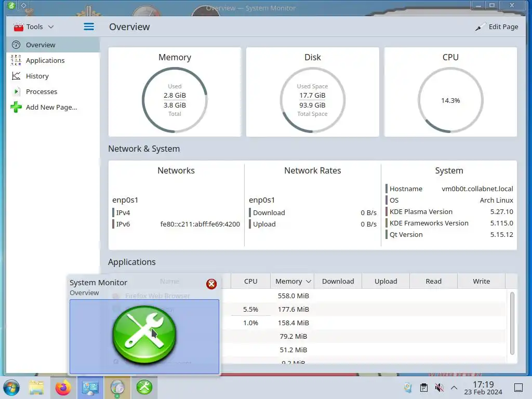
Task: Click the 558.0 MiB memory cell
Action: tap(293, 296)
